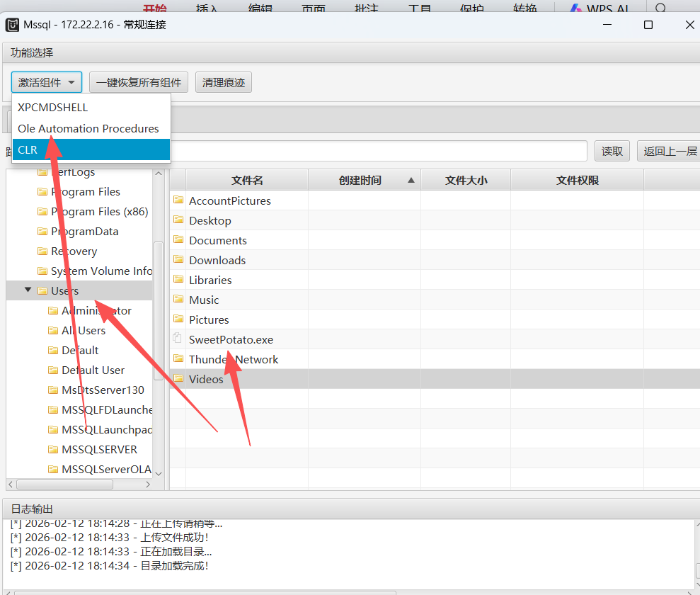This screenshot has height=595, width=700.
Task: Click folder icon beside Music row
Action: 178,299
